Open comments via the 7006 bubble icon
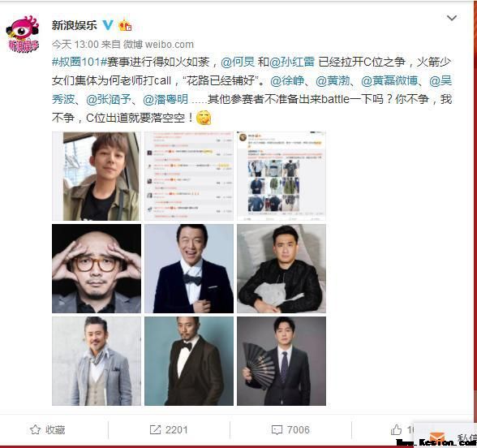This screenshot has height=448, width=477. click(277, 430)
